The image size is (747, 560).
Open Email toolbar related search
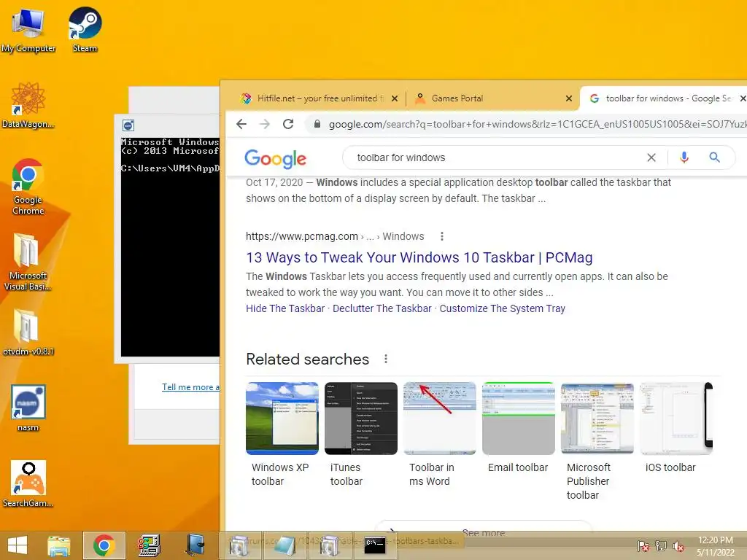[519, 427]
